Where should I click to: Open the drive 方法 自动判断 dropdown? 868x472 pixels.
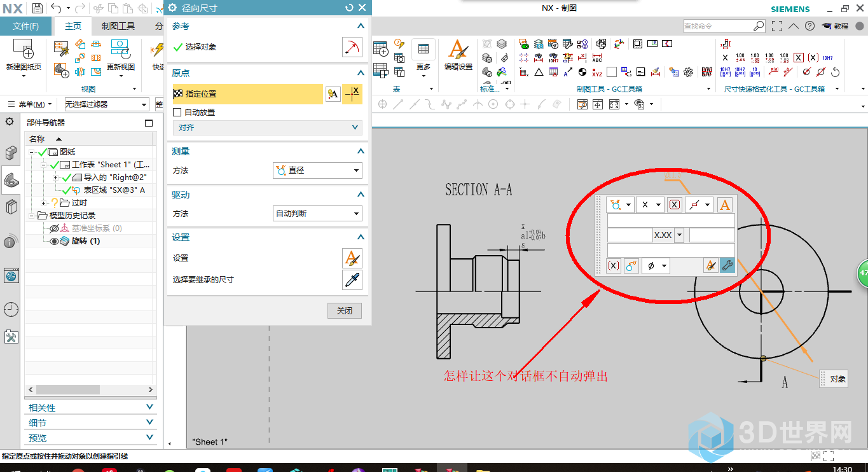click(x=317, y=214)
